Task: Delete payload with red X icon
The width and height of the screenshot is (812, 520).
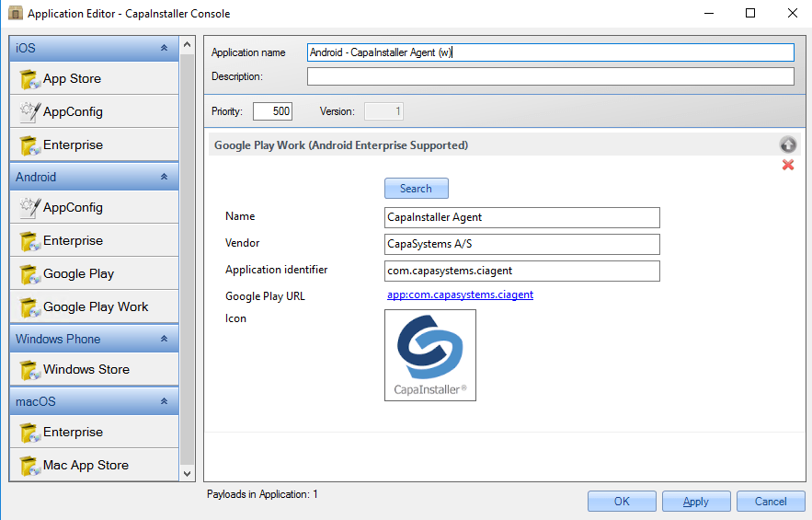Action: [788, 165]
